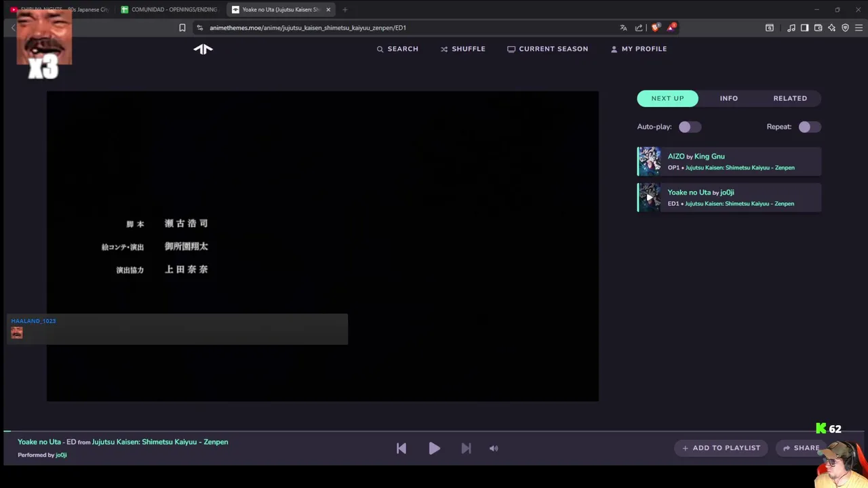The width and height of the screenshot is (868, 488).
Task: Skip to the previous track
Action: tap(401, 448)
